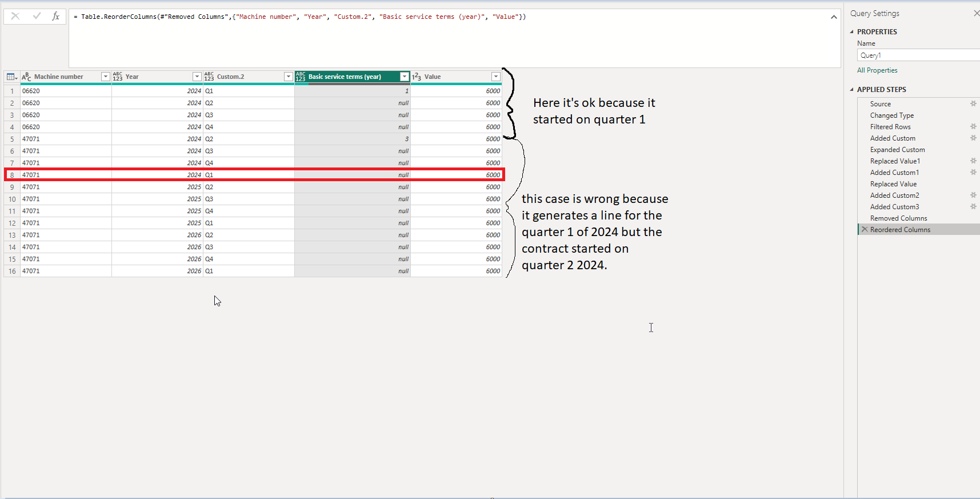Click the Source step gear icon
The image size is (980, 499).
[x=973, y=103]
